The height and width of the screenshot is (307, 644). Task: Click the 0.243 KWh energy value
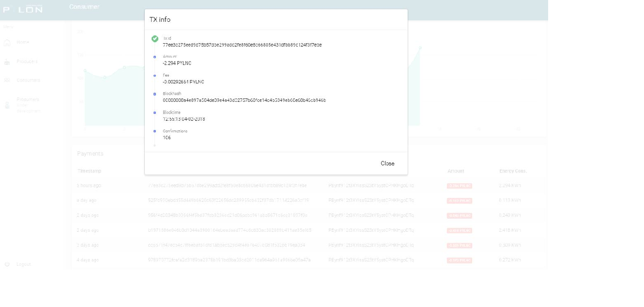(x=510, y=215)
